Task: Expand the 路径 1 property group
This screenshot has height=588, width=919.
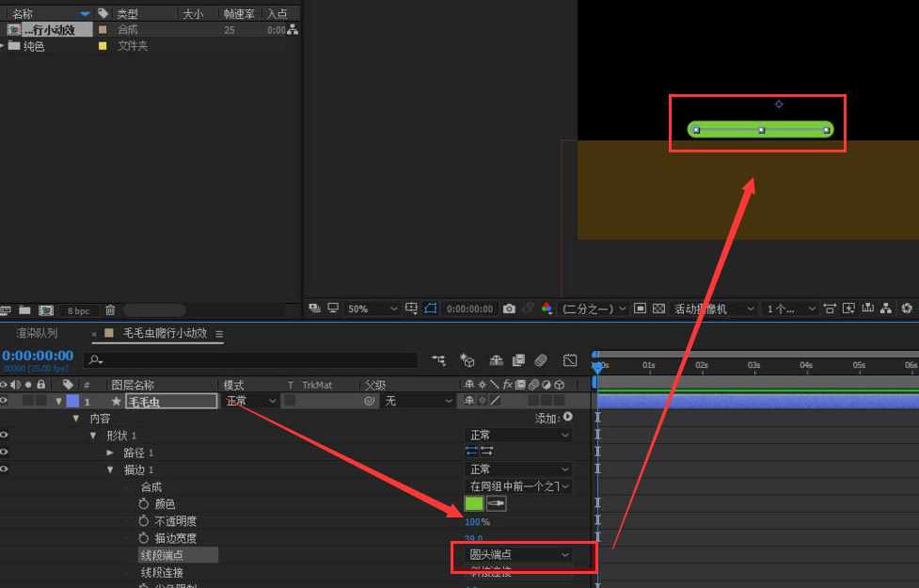Action: pos(111,453)
